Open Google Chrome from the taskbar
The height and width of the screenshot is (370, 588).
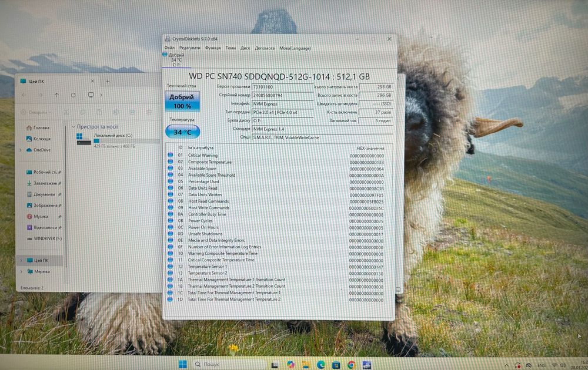[352, 364]
